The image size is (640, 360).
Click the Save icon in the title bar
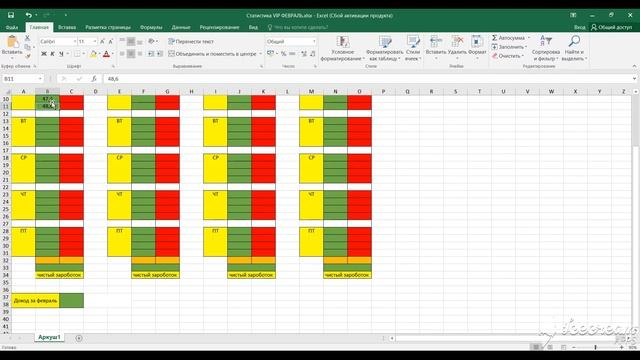11,15
